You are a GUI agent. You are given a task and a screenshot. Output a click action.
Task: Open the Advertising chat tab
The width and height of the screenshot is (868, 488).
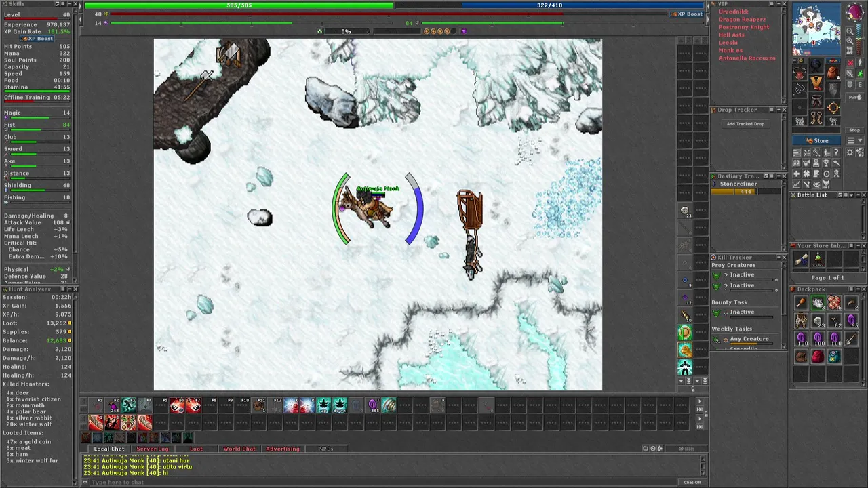pos(283,449)
